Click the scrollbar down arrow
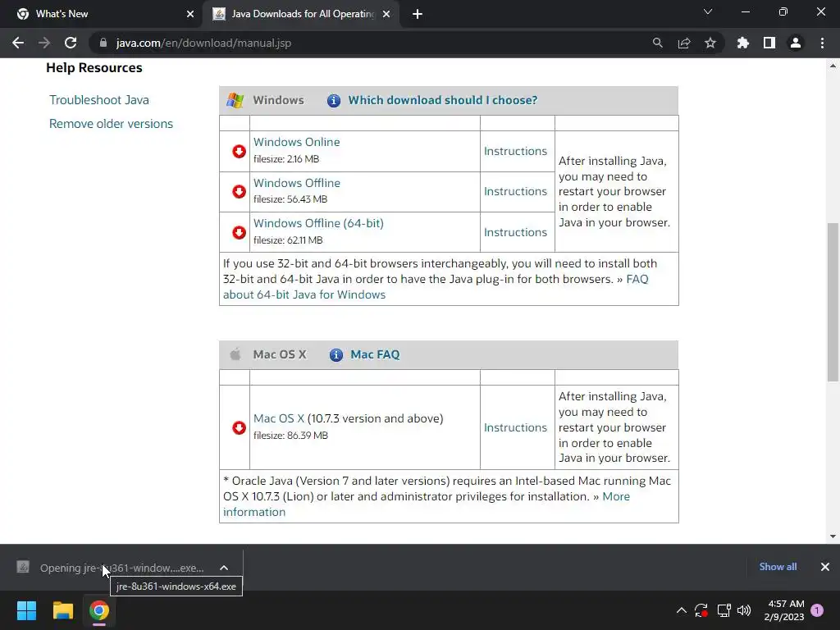840x630 pixels. point(833,536)
